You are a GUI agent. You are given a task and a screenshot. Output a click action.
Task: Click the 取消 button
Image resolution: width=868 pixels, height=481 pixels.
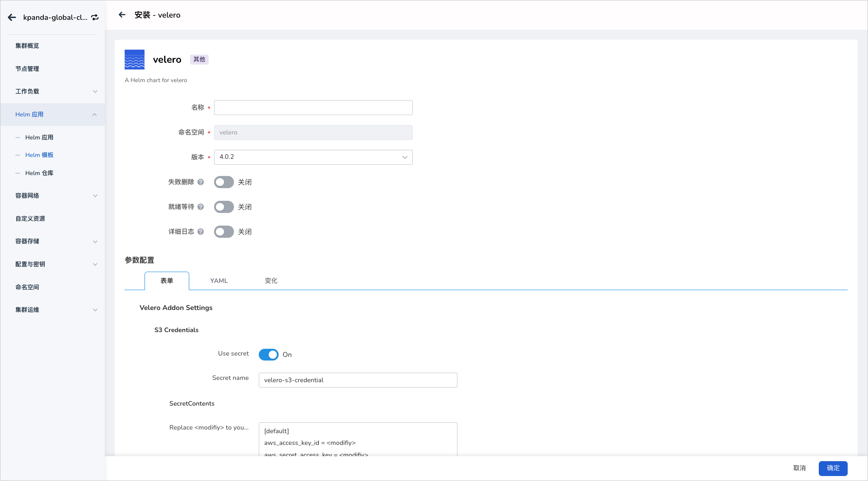(x=799, y=468)
